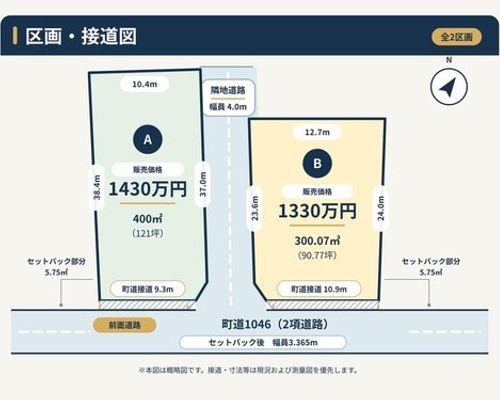The height and width of the screenshot is (400, 500).
Task: Select the circled B lot marker
Action: tap(317, 163)
